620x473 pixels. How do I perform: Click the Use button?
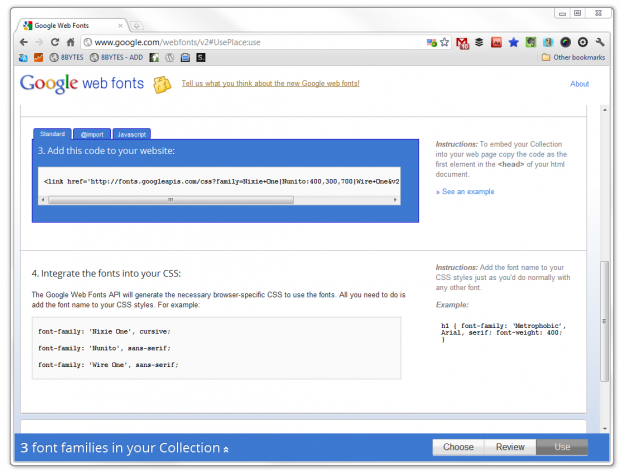click(562, 447)
